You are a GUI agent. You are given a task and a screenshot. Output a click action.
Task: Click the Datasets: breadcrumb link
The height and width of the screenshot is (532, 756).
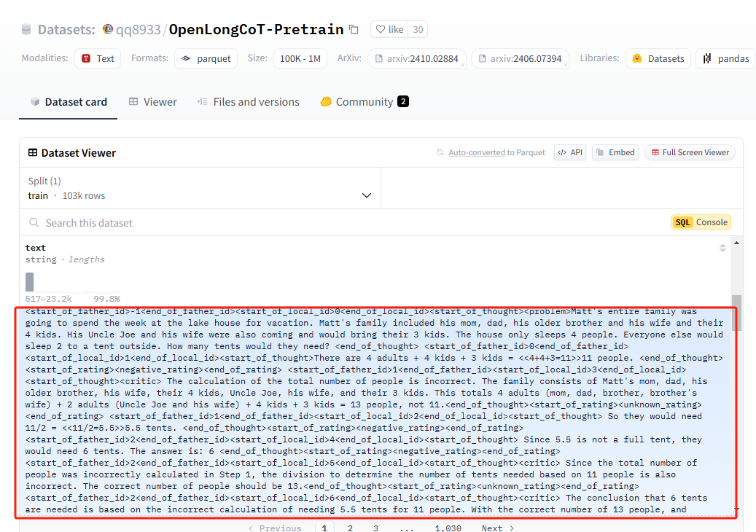[x=66, y=29]
